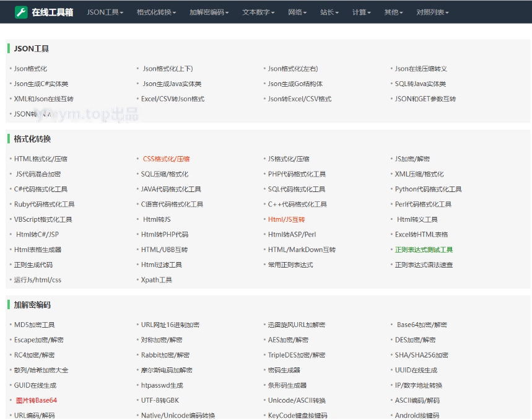
Task: Open the VBScript格式化工具 link
Action: 43,219
